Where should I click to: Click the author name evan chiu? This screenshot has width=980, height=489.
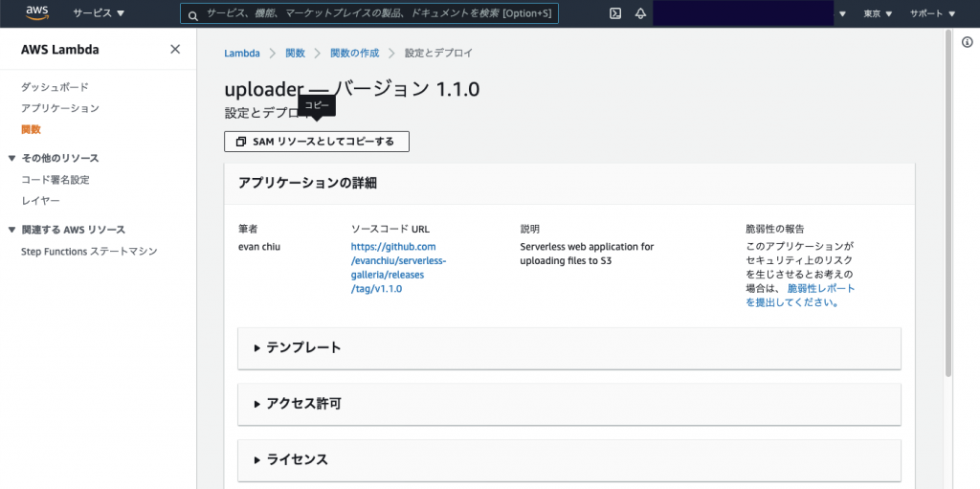coord(259,246)
